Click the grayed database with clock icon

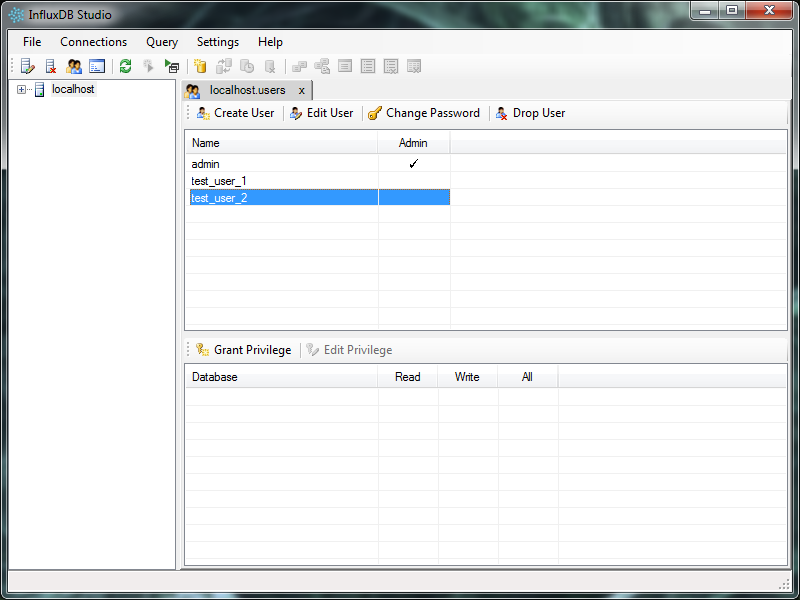pyautogui.click(x=247, y=66)
